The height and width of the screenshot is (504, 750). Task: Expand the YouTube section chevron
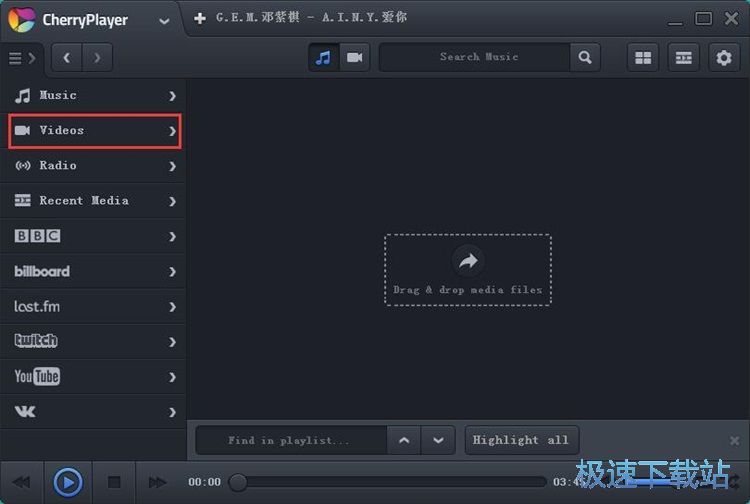172,377
